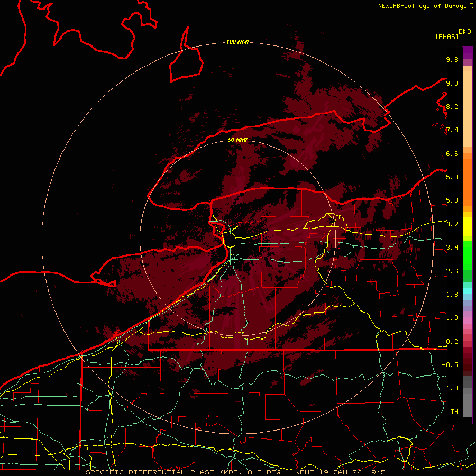
Task: Click the 19 JAN 26 19:51 timestamp
Action: pos(354,472)
